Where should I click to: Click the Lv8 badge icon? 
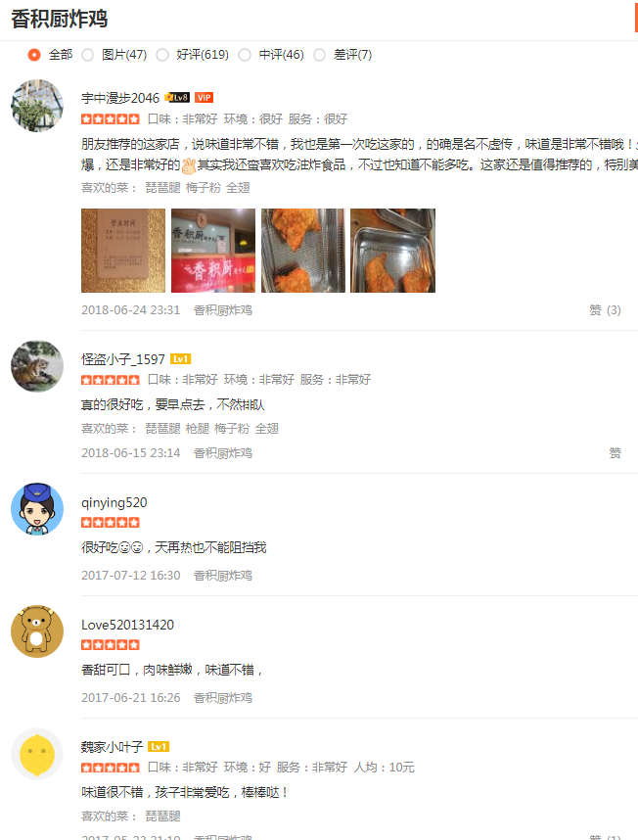coord(177,98)
